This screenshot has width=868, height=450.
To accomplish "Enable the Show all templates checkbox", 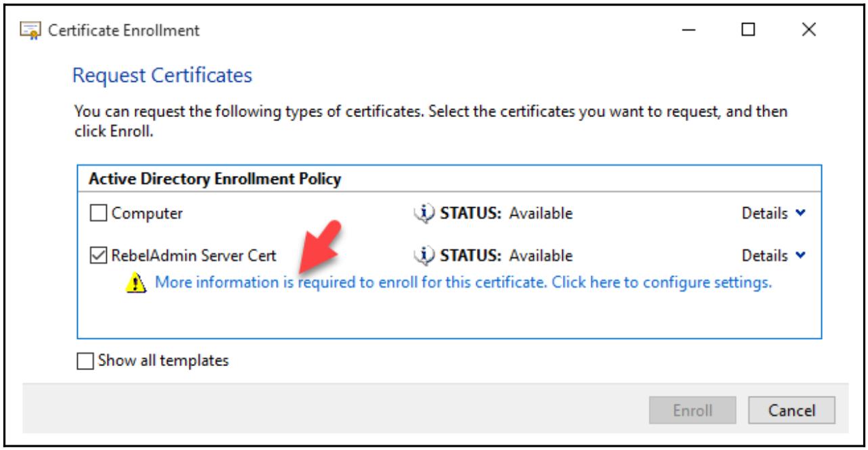I will [85, 361].
